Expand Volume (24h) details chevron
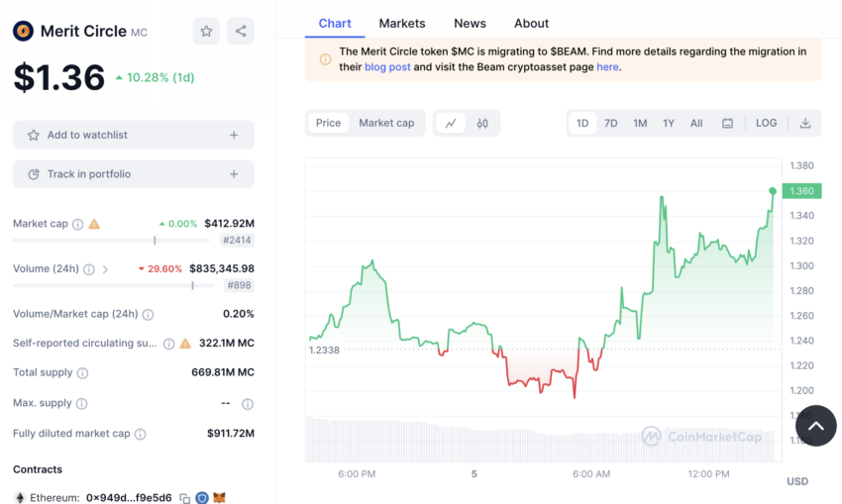 (105, 269)
